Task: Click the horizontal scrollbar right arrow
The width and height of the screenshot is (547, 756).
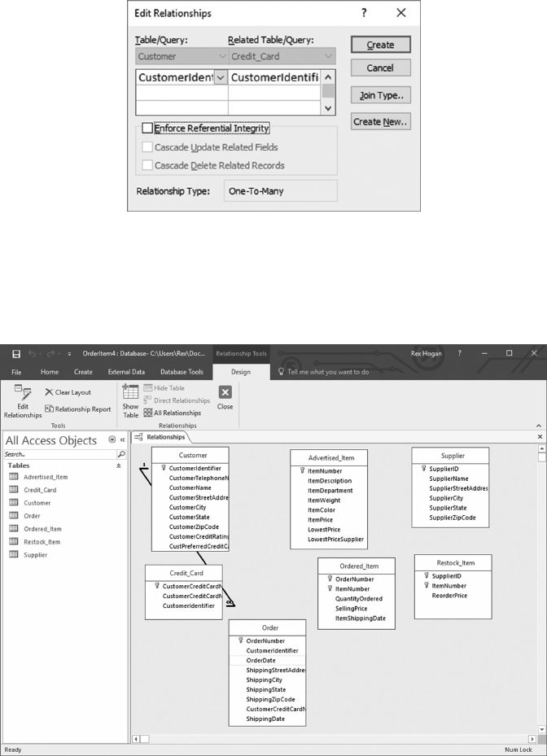Action: tap(532, 739)
